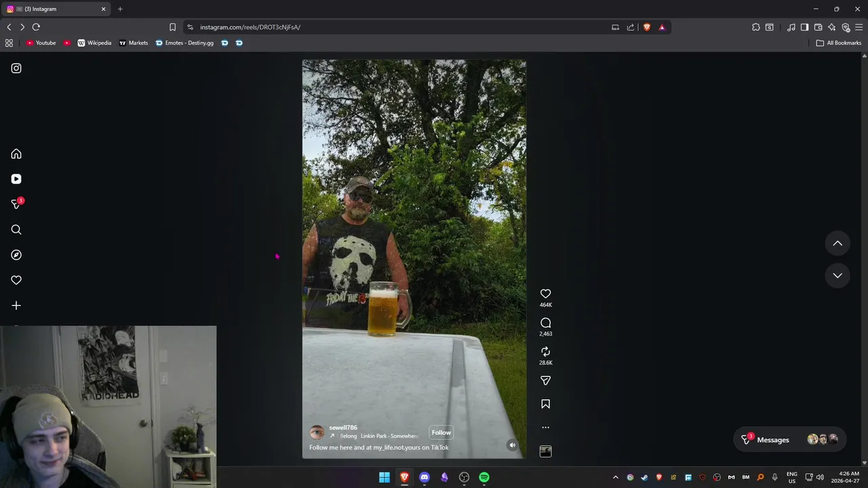Install the app via address bar icon
This screenshot has height=488, width=868.
click(615, 27)
